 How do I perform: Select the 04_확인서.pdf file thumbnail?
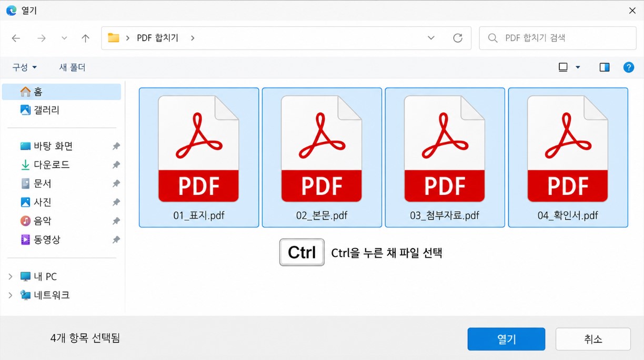click(x=568, y=149)
